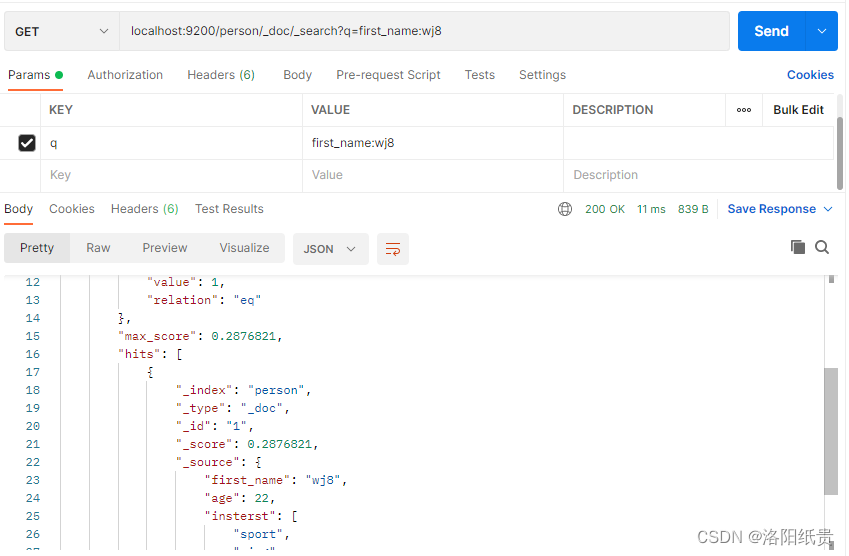Open the GET method dropdown
This screenshot has width=849, height=556.
point(61,31)
